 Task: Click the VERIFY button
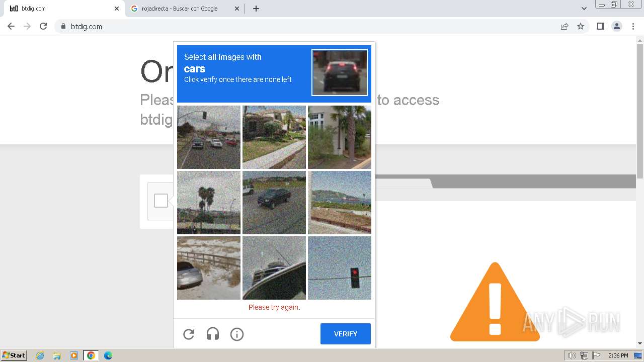(x=346, y=334)
